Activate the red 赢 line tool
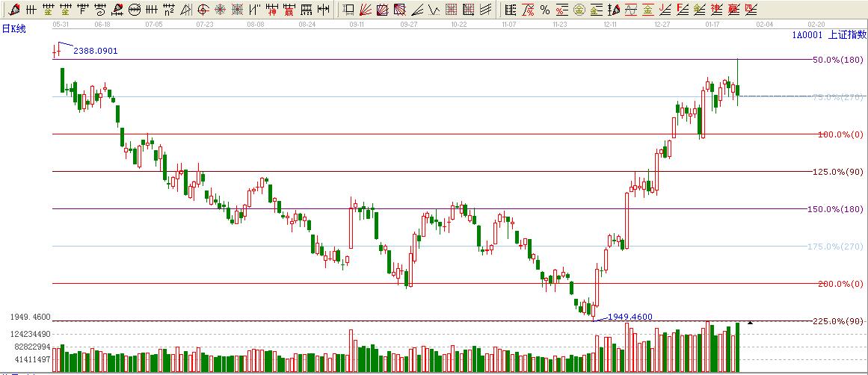The width and height of the screenshot is (868, 375). (x=289, y=10)
